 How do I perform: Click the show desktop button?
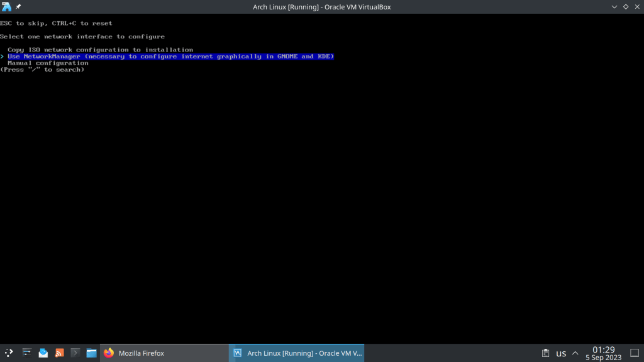635,353
